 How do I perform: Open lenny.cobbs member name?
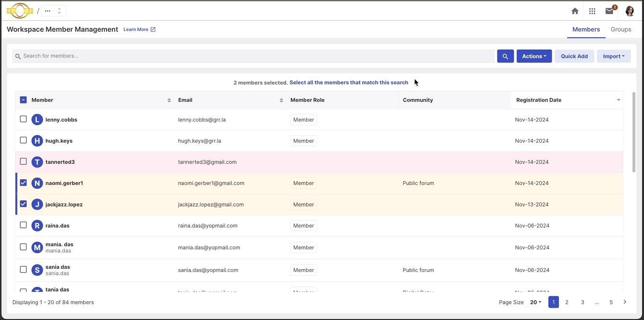(62, 120)
